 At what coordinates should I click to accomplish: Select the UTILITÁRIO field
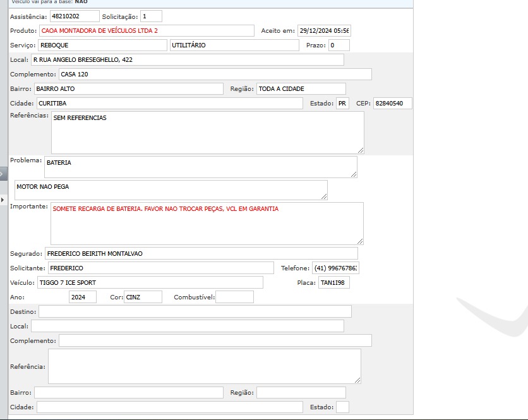click(234, 45)
